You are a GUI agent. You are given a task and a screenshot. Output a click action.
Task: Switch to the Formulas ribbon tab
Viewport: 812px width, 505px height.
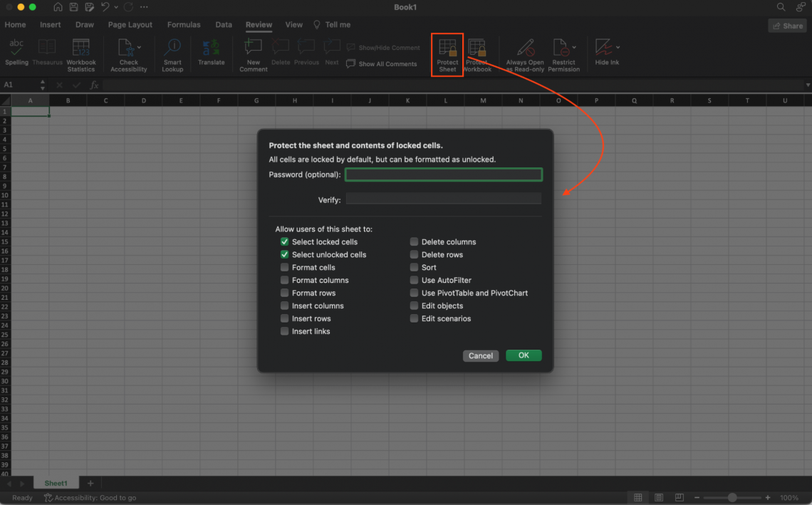(x=184, y=24)
